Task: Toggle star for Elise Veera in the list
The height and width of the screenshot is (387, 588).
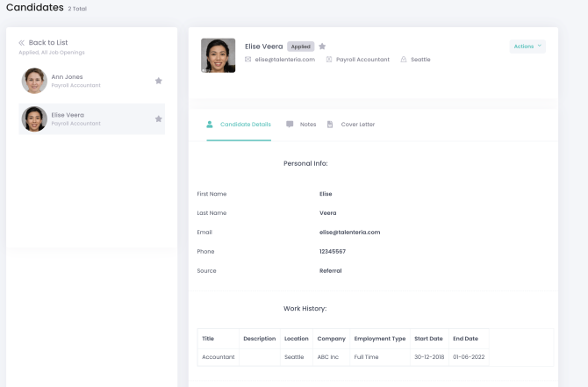Action: pos(159,118)
